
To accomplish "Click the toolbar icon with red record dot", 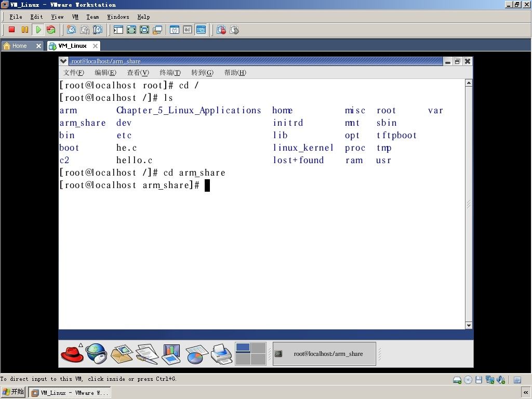I will [x=221, y=30].
